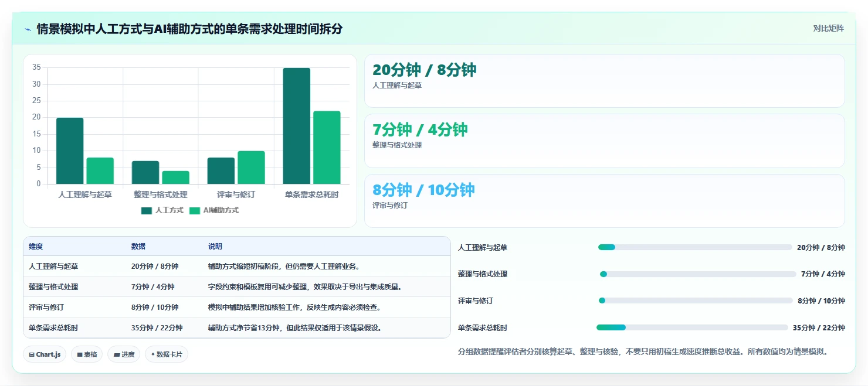
Task: Select the 进度 tag chip
Action: click(124, 354)
